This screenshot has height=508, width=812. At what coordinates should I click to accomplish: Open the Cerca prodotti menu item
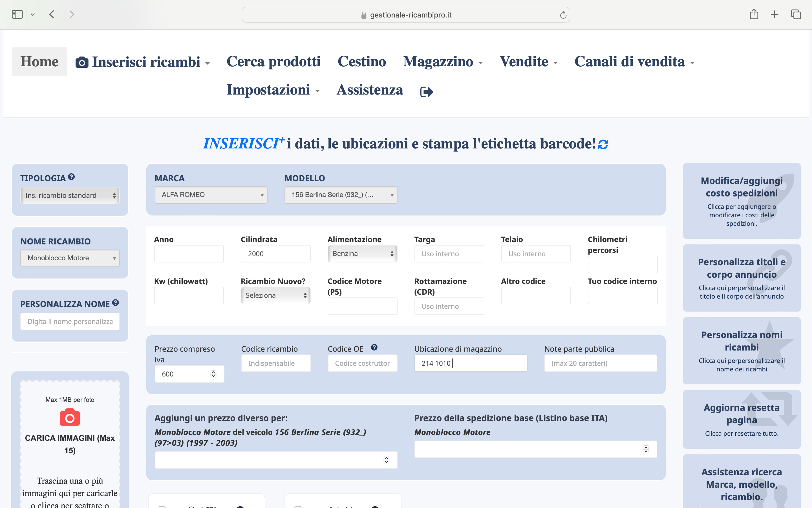coord(273,62)
